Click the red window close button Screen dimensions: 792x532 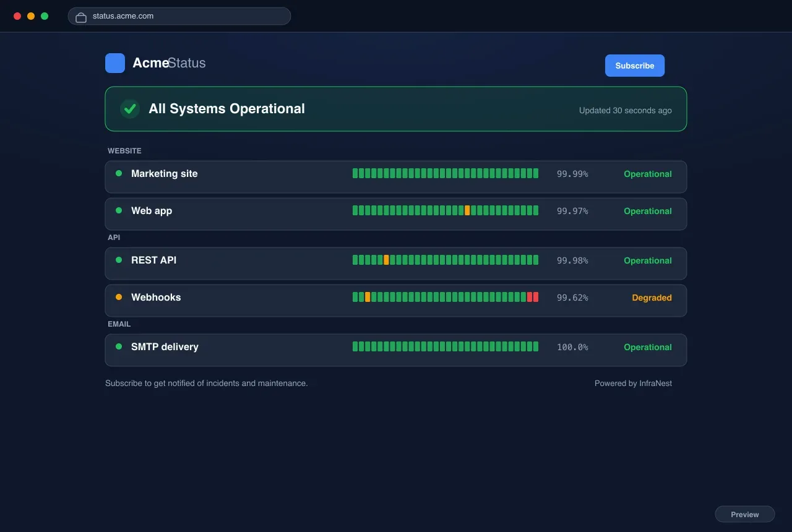point(17,16)
